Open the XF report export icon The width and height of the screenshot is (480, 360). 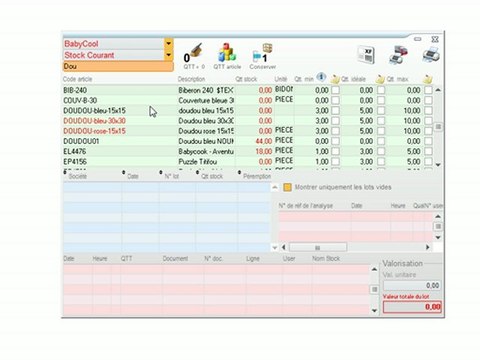pyautogui.click(x=366, y=55)
